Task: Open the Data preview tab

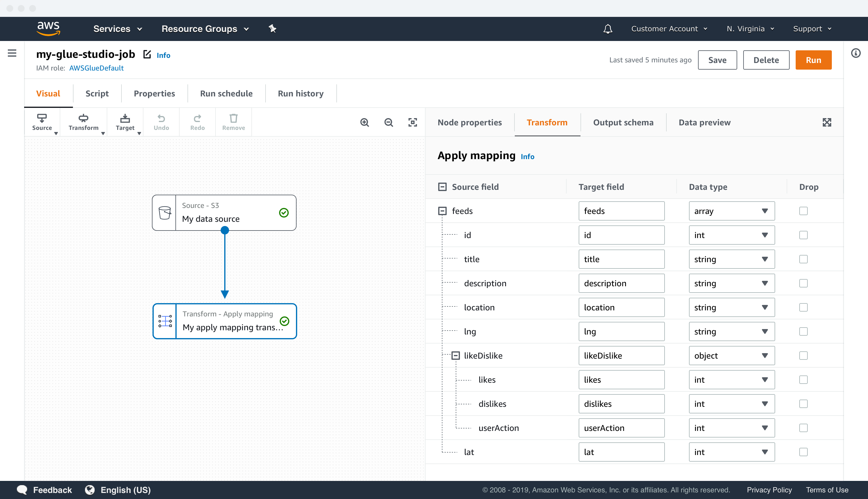Action: pos(705,122)
